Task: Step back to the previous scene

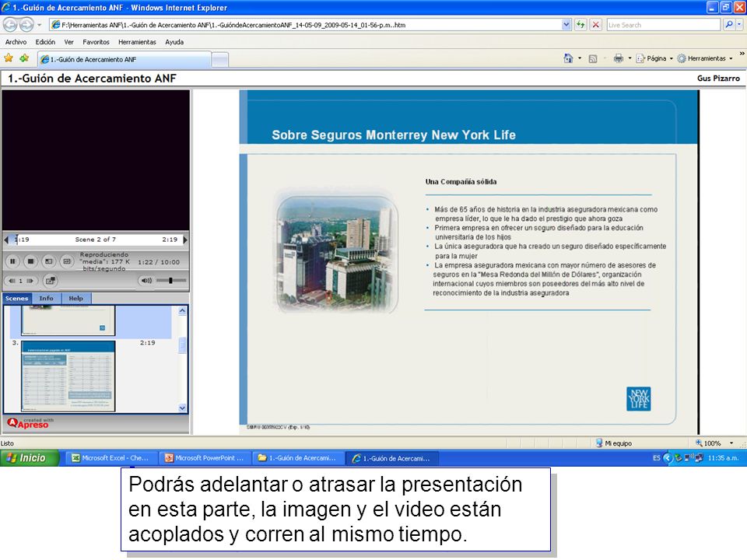Action: (x=12, y=281)
